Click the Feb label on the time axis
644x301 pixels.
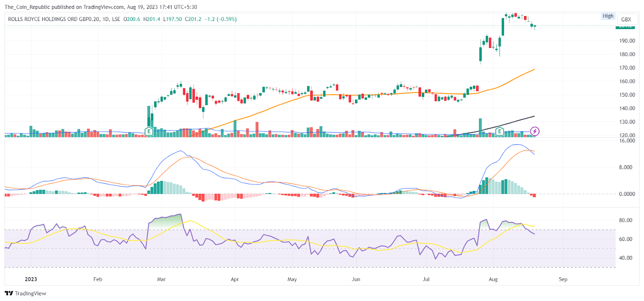(98, 279)
